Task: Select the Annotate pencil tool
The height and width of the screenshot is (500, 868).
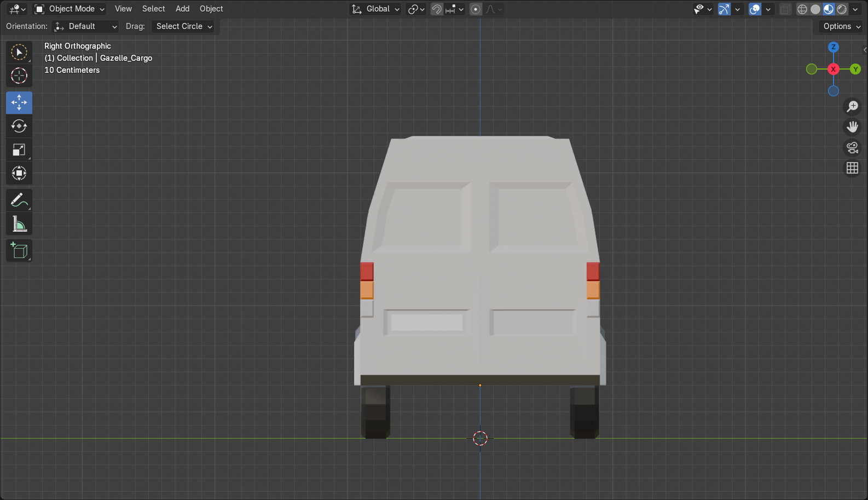Action: pyautogui.click(x=19, y=200)
